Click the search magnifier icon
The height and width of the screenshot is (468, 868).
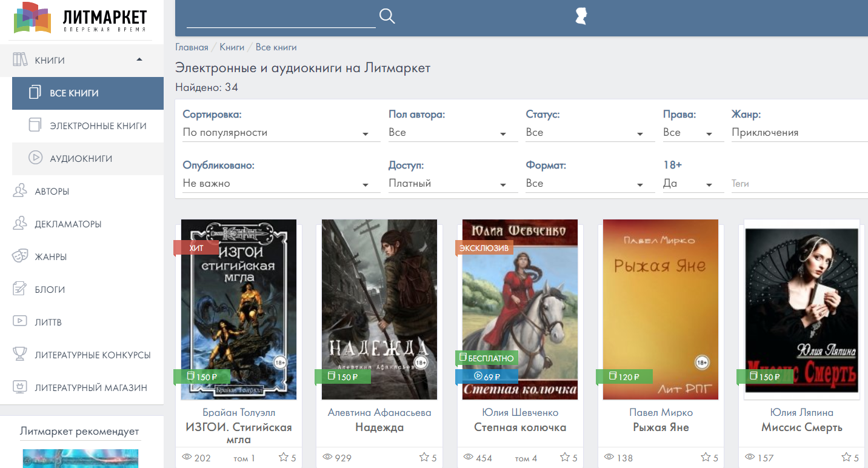387,16
